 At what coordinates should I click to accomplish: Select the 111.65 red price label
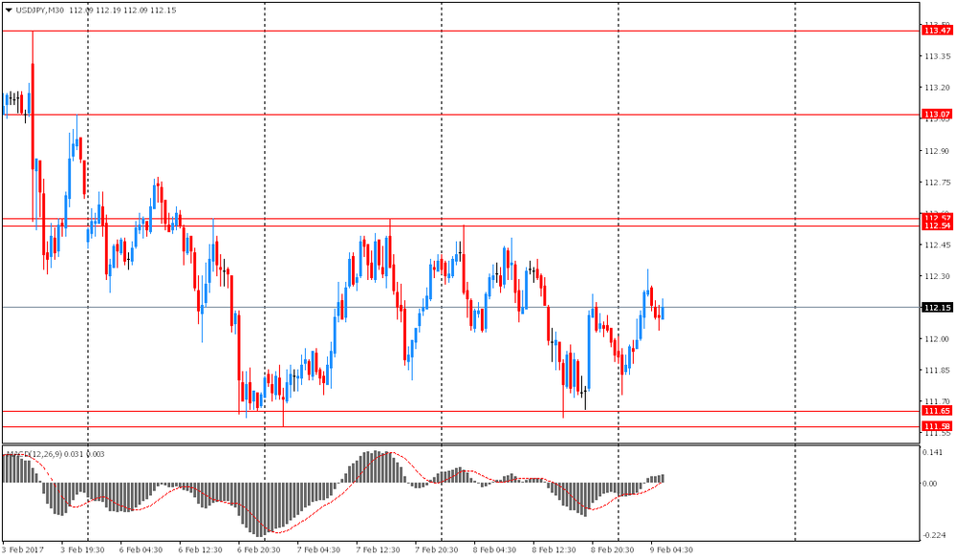[x=937, y=411]
